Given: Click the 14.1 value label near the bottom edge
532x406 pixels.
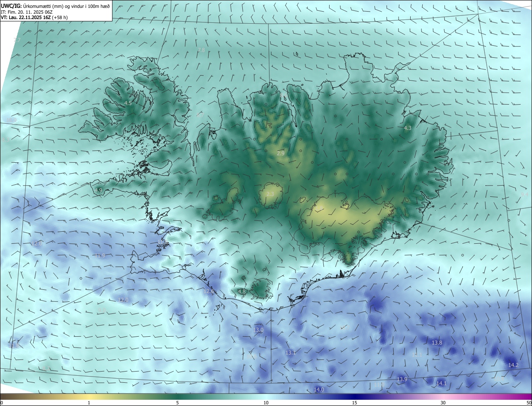Looking at the screenshot, I should [441, 384].
